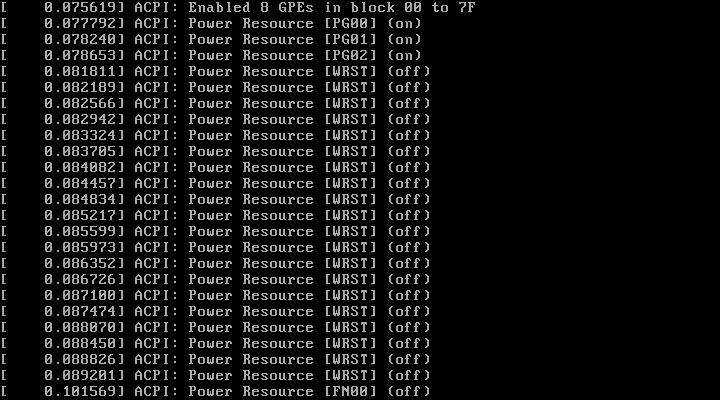
Task: Click the (off) status at 0.087474
Action: (x=409, y=311)
